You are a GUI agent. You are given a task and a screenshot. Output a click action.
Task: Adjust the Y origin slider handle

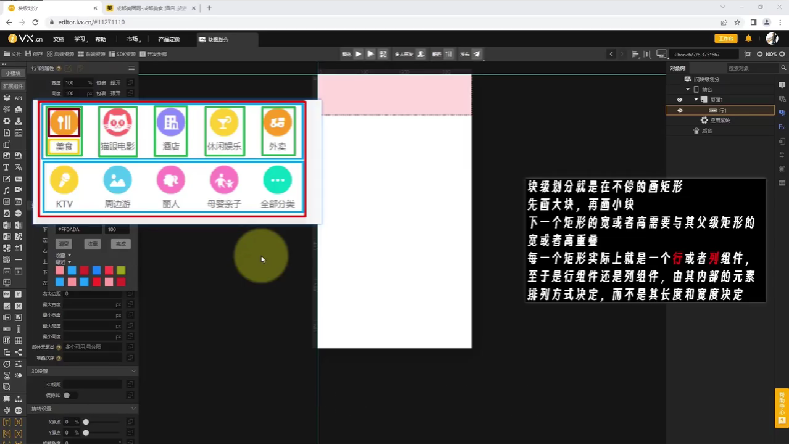pyautogui.click(x=86, y=432)
